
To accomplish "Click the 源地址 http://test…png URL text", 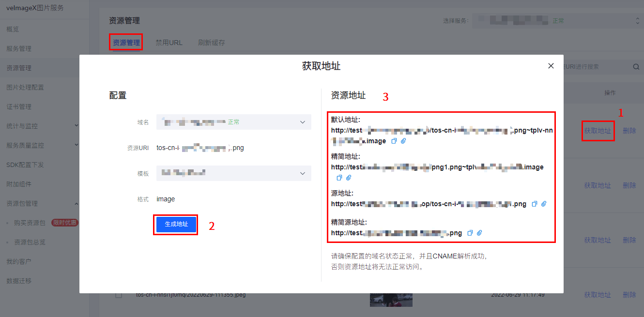I will 429,204.
